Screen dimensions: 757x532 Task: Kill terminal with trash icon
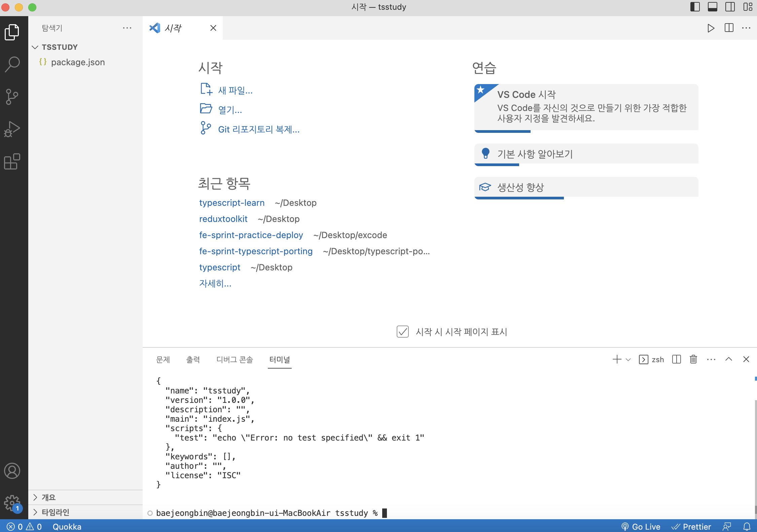click(x=693, y=359)
